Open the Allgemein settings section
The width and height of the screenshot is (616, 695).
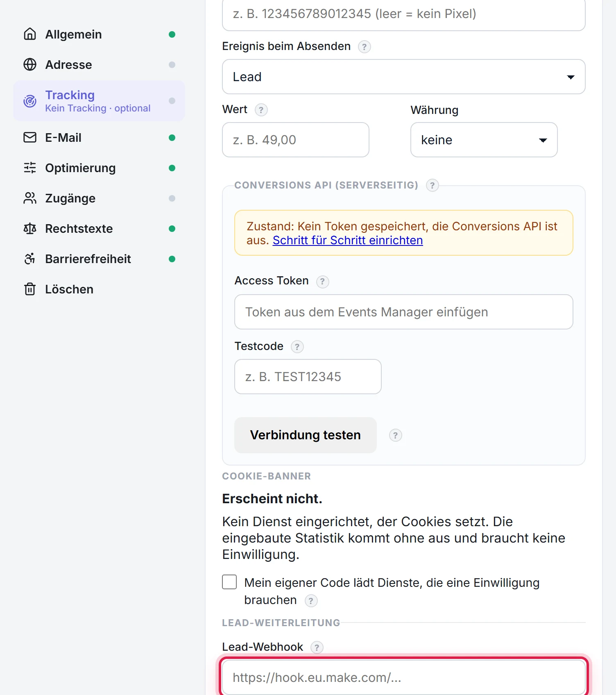coord(99,34)
